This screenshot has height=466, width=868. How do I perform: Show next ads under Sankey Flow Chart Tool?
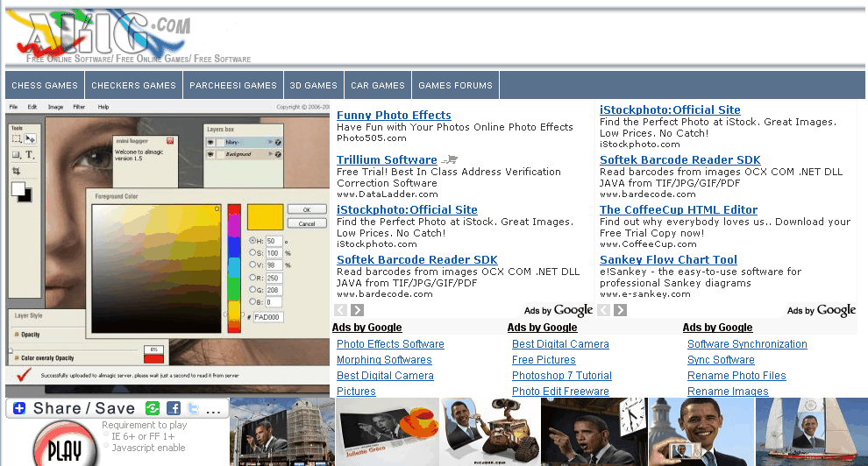pos(621,310)
